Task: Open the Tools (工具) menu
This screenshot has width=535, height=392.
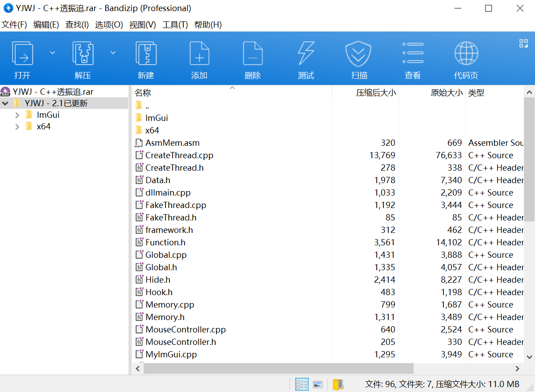Action: pyautogui.click(x=175, y=25)
